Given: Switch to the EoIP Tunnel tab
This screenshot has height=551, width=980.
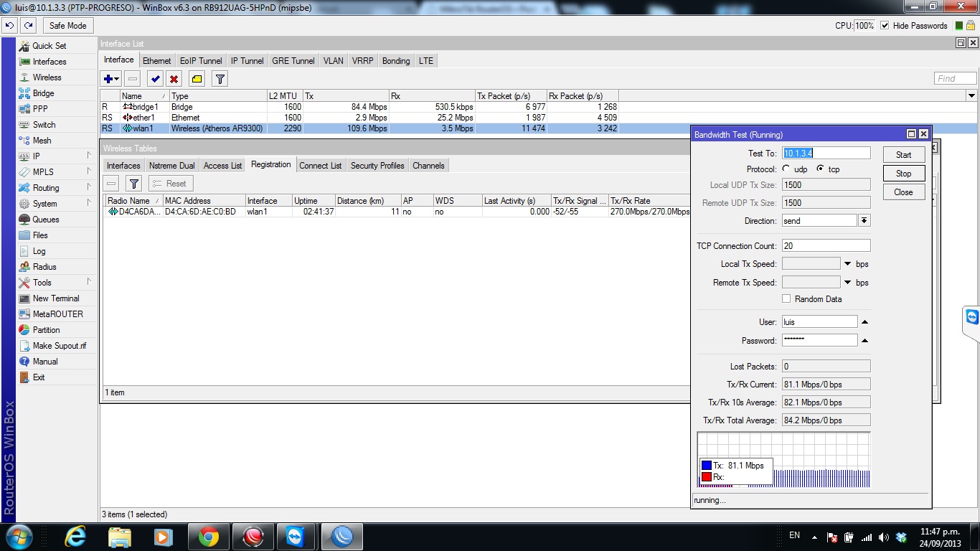Looking at the screenshot, I should click(x=201, y=61).
